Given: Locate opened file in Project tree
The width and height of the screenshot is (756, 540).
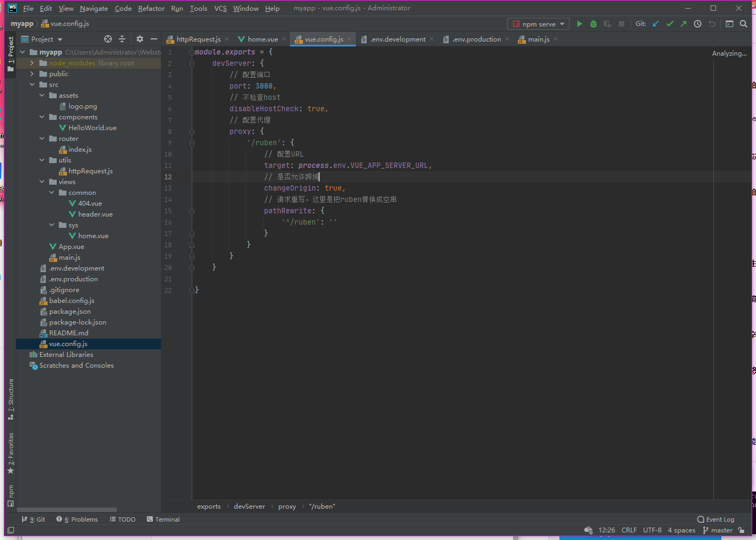Looking at the screenshot, I should pos(108,39).
